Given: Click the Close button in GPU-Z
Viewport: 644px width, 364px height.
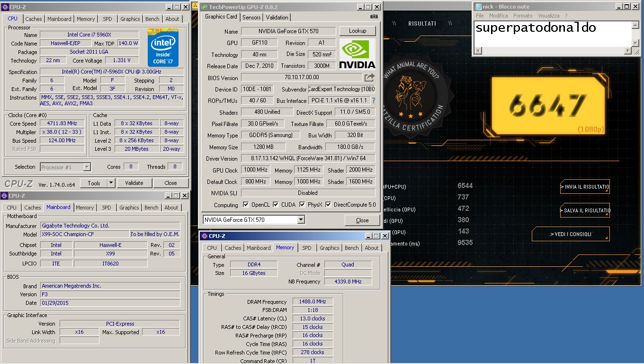Looking at the screenshot, I should coord(362,220).
